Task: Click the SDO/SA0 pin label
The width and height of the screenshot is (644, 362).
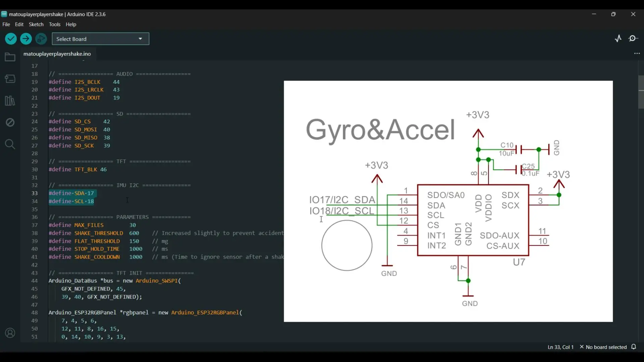Action: click(x=446, y=195)
